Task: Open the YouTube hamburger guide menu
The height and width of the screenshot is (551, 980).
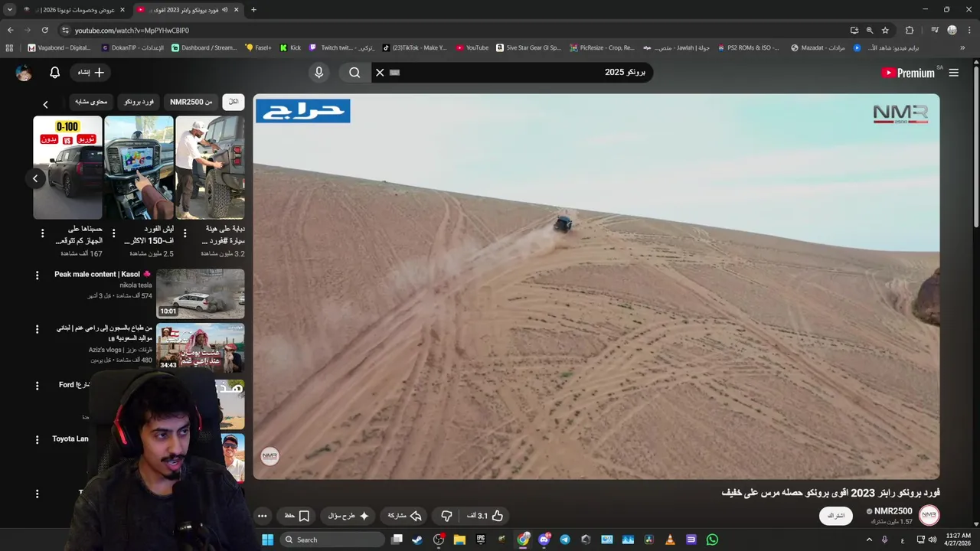Action: 953,73
